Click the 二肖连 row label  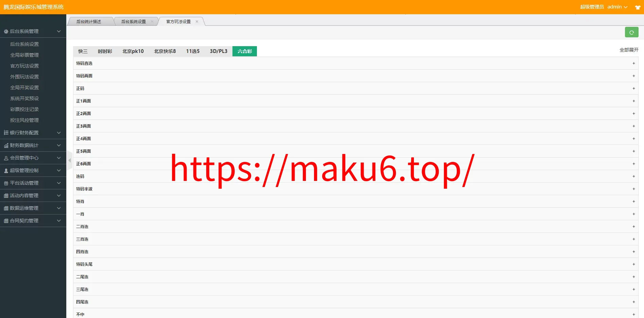(82, 226)
